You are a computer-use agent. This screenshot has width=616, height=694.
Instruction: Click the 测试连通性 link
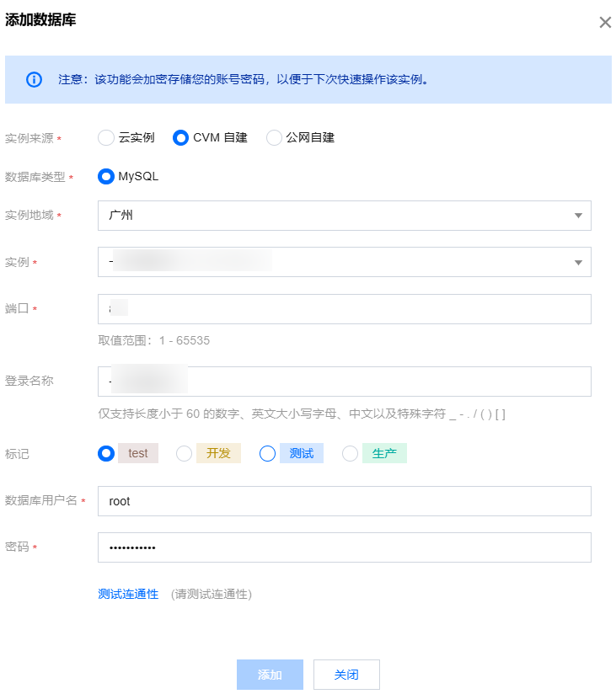(128, 594)
